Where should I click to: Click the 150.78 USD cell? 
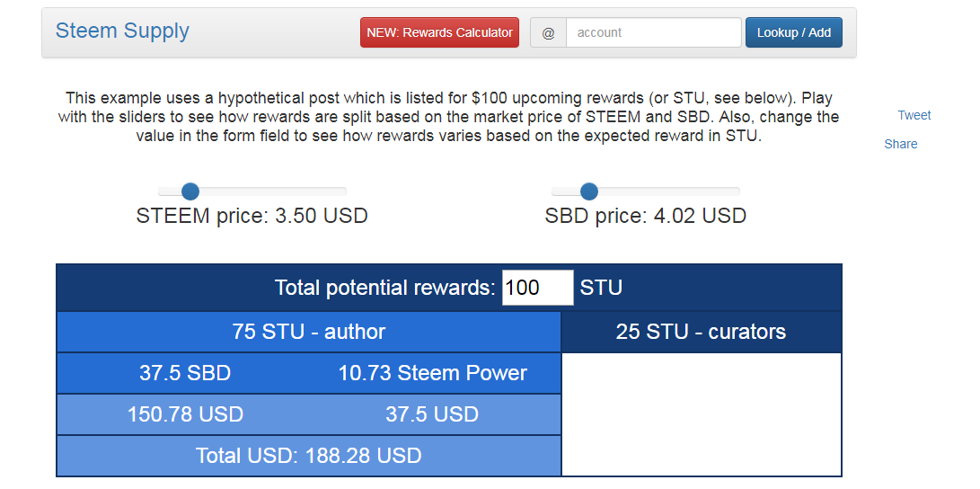[x=185, y=414]
